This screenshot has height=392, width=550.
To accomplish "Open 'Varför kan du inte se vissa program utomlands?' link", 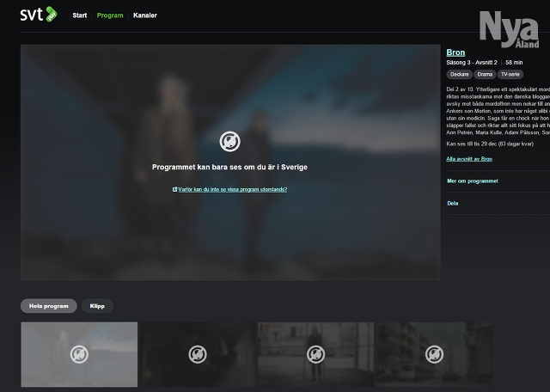I will click(x=233, y=189).
